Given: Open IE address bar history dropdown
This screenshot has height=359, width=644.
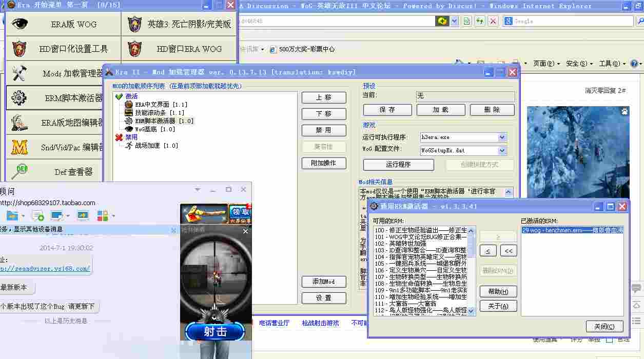Looking at the screenshot, I should 455,21.
